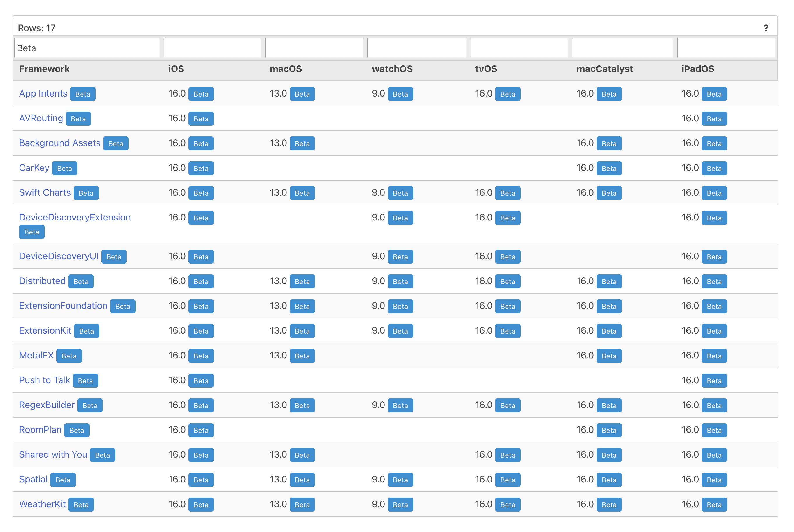Click the iOS column filter field
Image resolution: width=794 pixels, height=532 pixels.
tap(212, 48)
